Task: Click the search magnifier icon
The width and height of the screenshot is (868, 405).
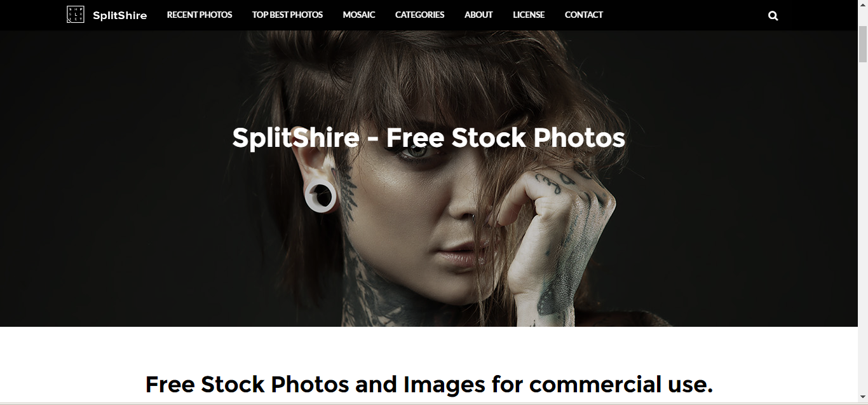Action: tap(773, 16)
